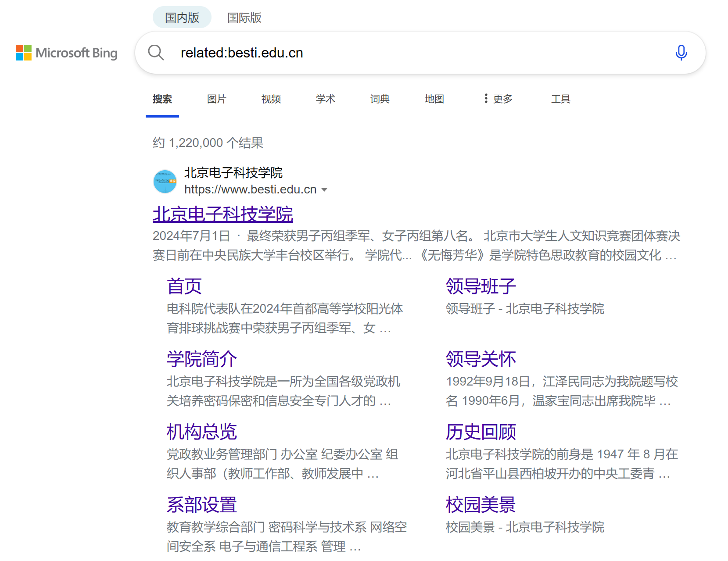Click the description starting 党政教业务管理部门
728x561 pixels.
(283, 464)
